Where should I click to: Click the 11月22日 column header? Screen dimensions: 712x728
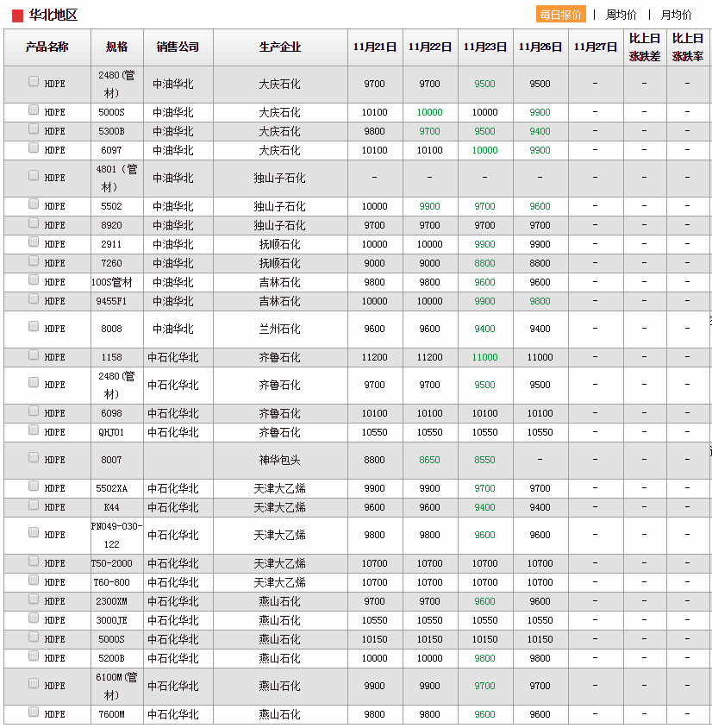coord(430,47)
